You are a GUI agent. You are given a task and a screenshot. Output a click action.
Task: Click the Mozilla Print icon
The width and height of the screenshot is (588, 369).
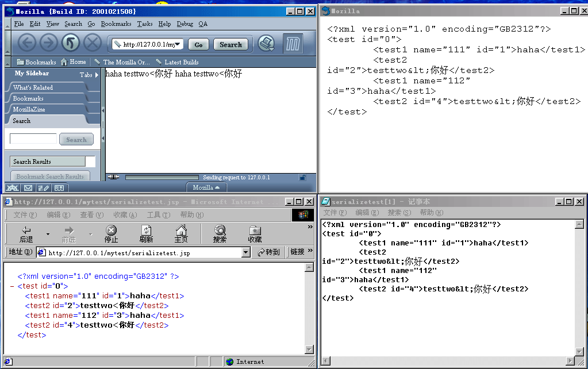pyautogui.click(x=266, y=44)
